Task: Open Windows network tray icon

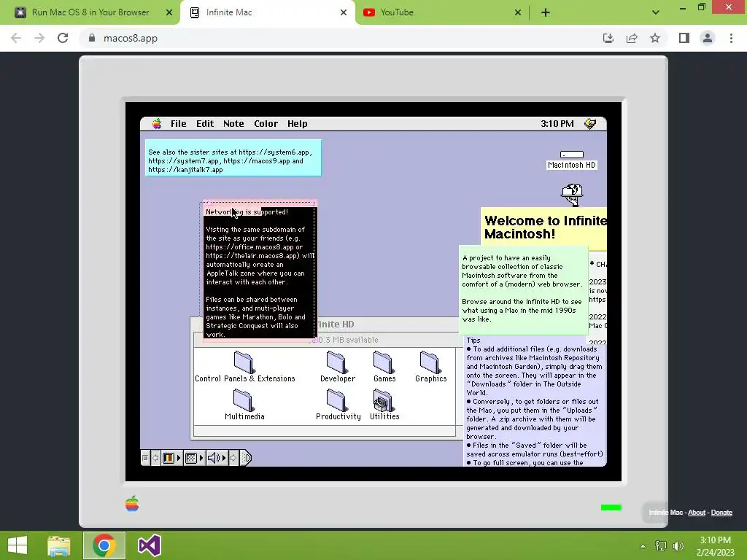Action: 661,546
